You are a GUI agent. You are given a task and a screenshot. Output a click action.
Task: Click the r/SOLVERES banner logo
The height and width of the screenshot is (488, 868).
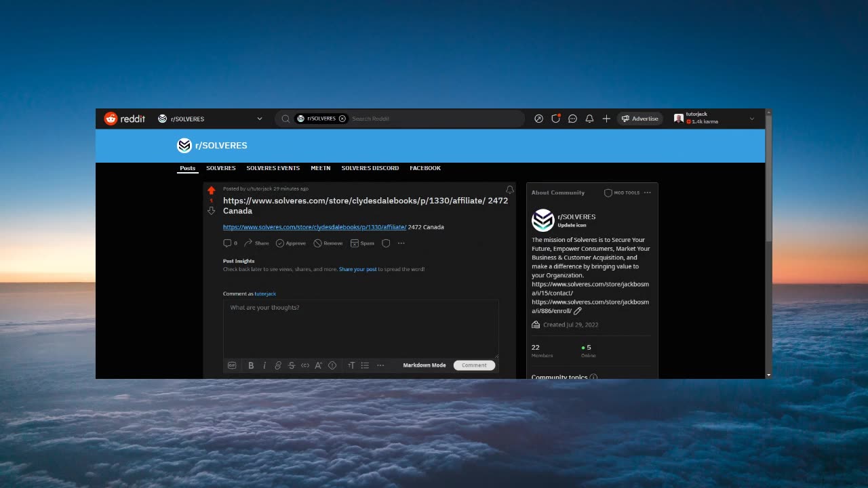tap(184, 145)
